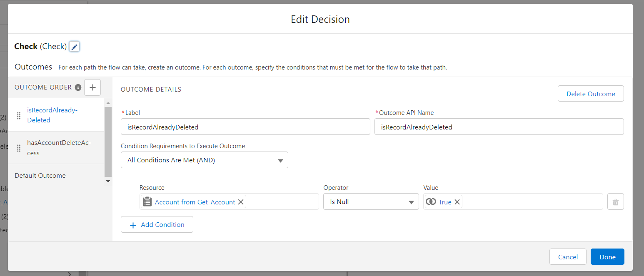Click the pencil edit icon beside Check
Screen dimensions: 644x276
coord(74,47)
